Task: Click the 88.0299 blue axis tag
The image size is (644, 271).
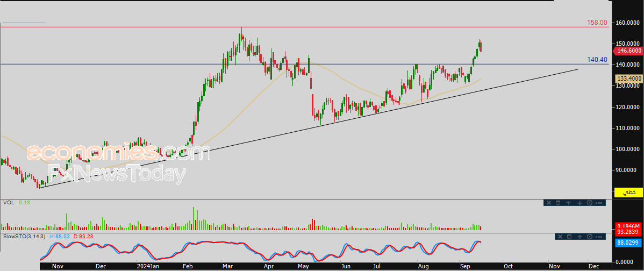Action: click(629, 243)
